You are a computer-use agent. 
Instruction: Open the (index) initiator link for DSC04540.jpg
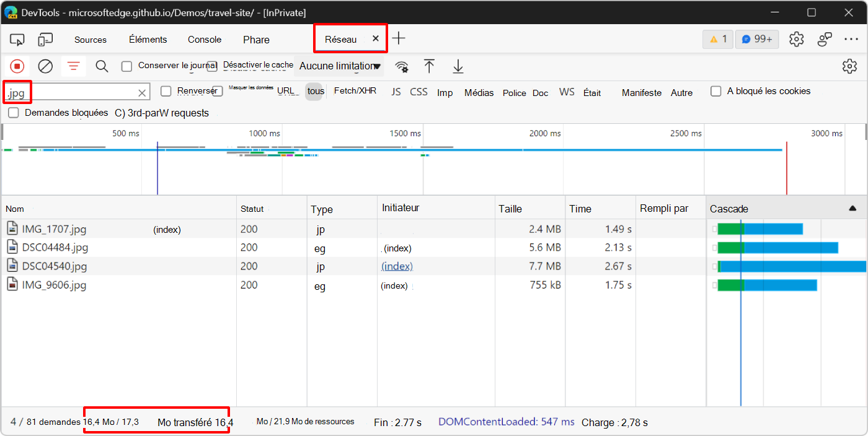[x=397, y=266]
